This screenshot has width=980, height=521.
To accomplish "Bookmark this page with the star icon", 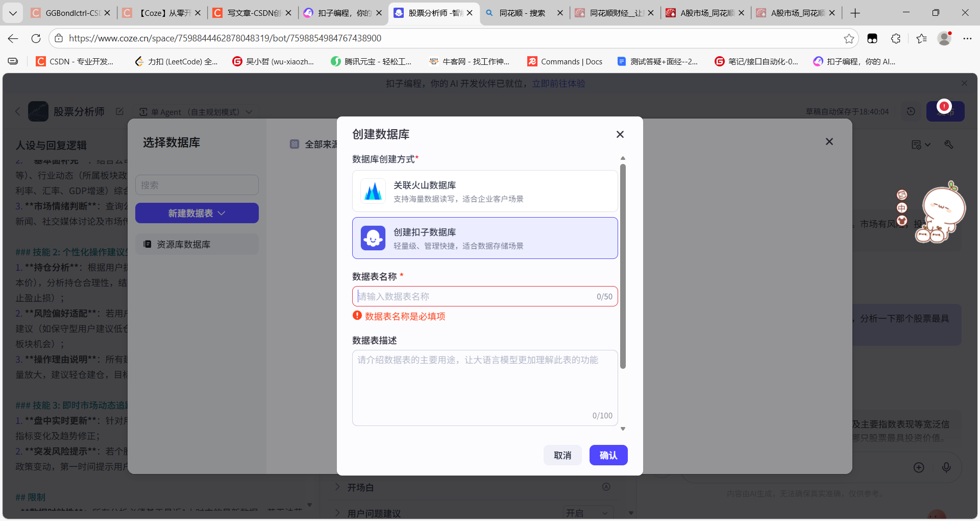I will pos(849,38).
